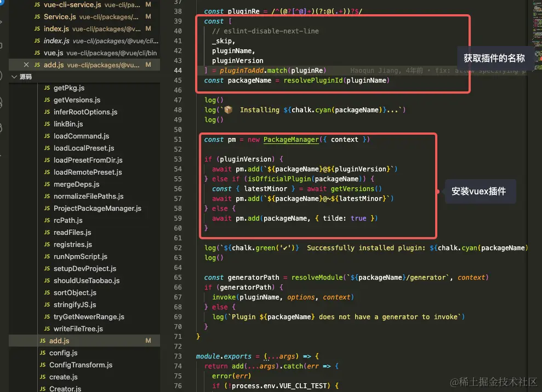542x392 pixels.
Task: Open stringifyJS.js file
Action: pos(75,305)
